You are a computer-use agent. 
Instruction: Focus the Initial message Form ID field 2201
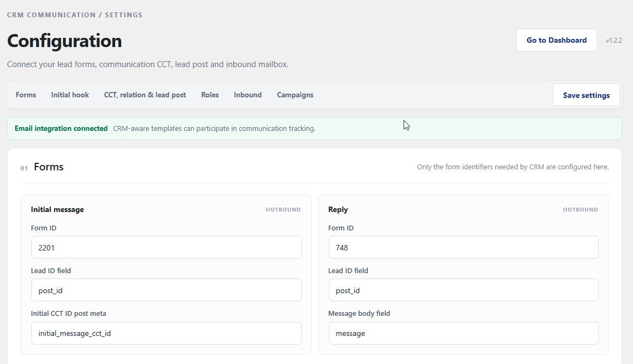click(x=166, y=247)
